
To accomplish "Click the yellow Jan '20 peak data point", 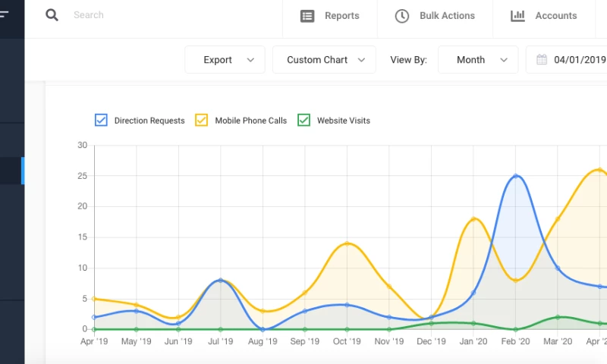I will coord(473,219).
